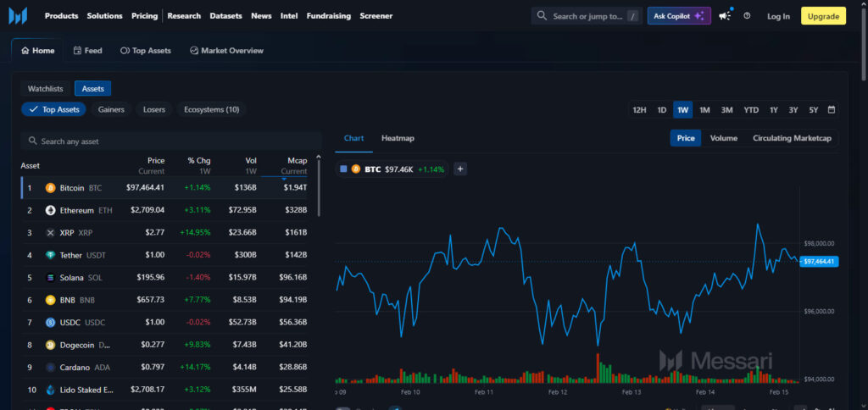Open the help question mark icon

click(x=748, y=16)
